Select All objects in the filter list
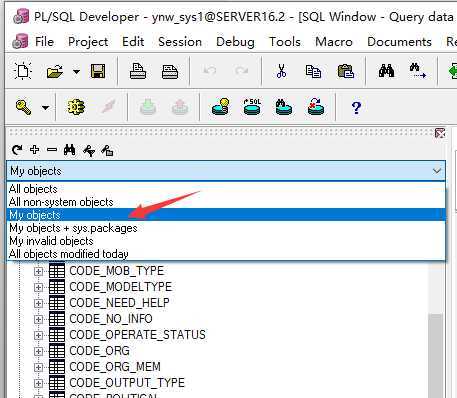 [x=226, y=189]
